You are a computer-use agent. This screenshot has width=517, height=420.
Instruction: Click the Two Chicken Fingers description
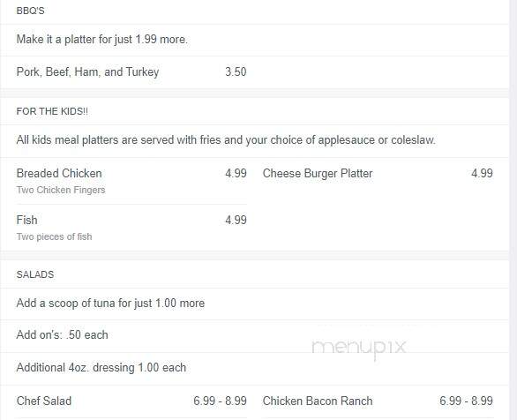(61, 190)
